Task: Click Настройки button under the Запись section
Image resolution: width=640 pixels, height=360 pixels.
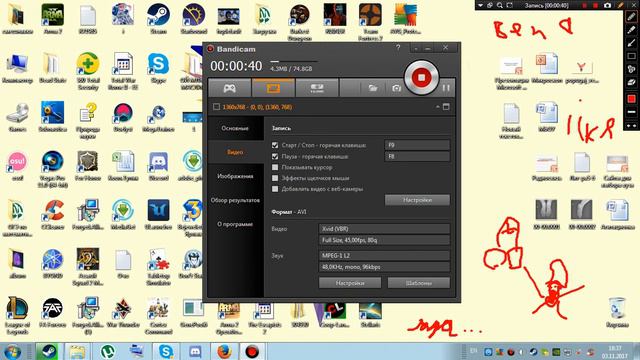Action: click(417, 200)
